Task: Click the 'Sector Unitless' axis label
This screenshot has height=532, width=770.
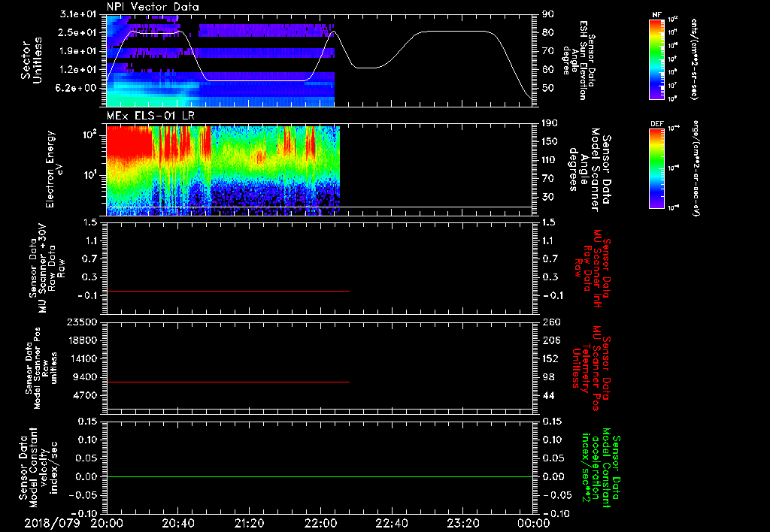Action: (32, 60)
